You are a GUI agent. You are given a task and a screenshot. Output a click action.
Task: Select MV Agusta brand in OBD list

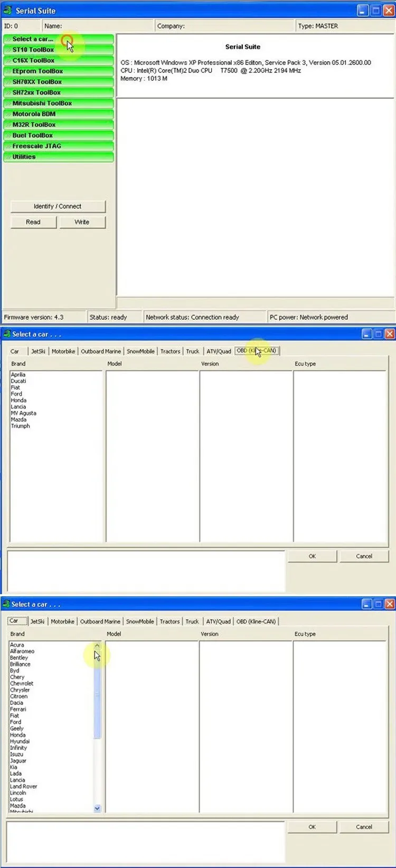[24, 413]
